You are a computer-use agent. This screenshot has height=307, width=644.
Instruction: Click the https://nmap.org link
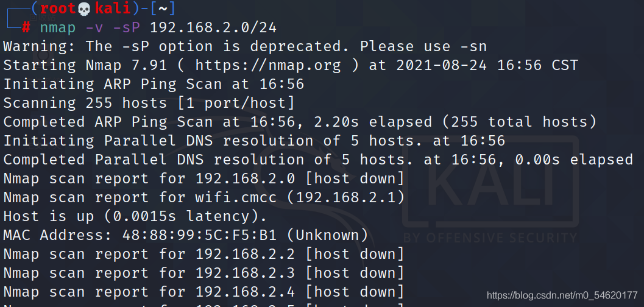pyautogui.click(x=268, y=65)
